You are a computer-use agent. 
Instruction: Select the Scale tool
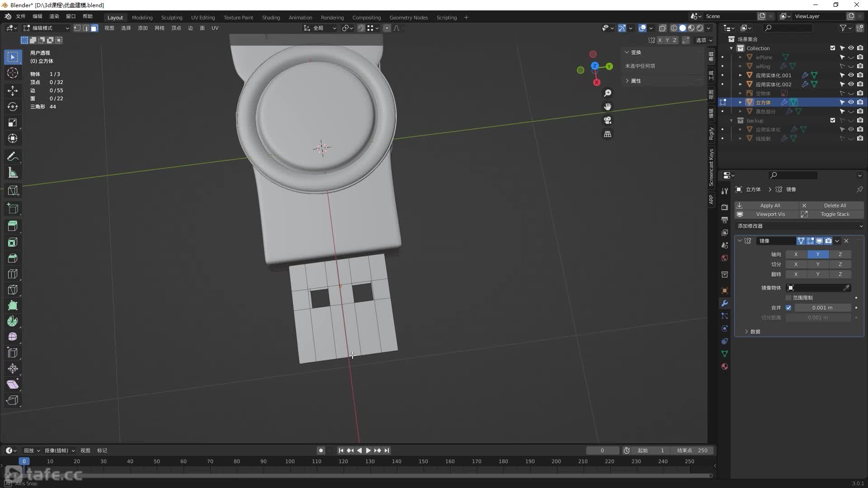click(13, 122)
